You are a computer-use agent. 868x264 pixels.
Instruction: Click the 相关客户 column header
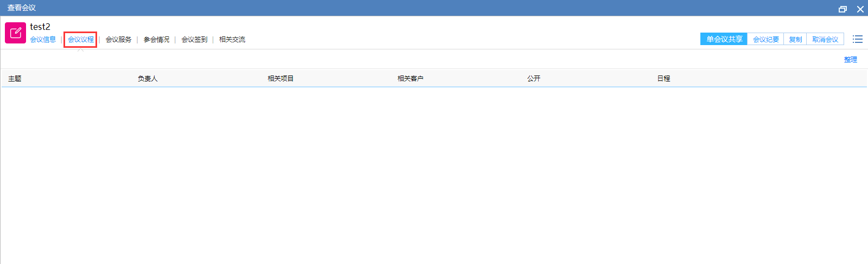(410, 79)
